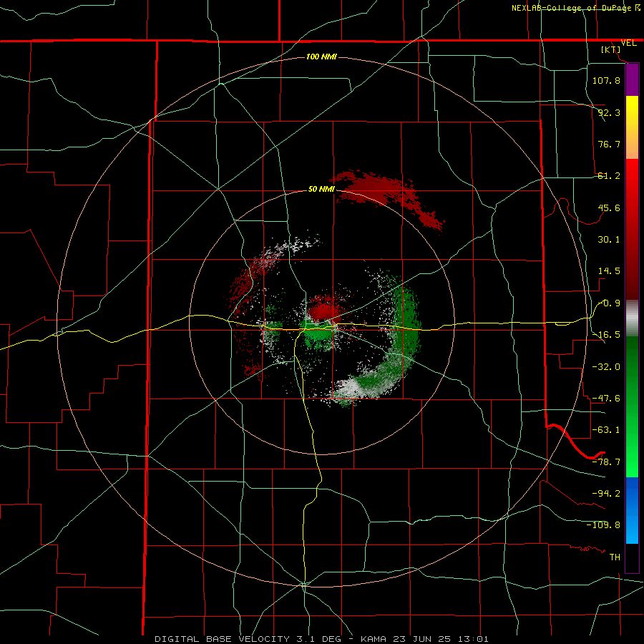Image resolution: width=644 pixels, height=644 pixels.
Task: Select the 30.1 velocity scale value
Action: pyautogui.click(x=609, y=240)
